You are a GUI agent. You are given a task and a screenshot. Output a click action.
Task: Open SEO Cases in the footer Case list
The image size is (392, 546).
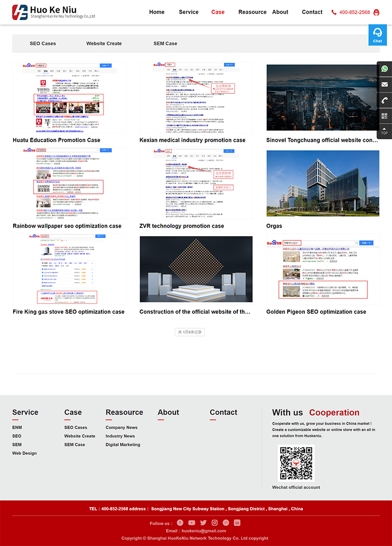point(75,427)
